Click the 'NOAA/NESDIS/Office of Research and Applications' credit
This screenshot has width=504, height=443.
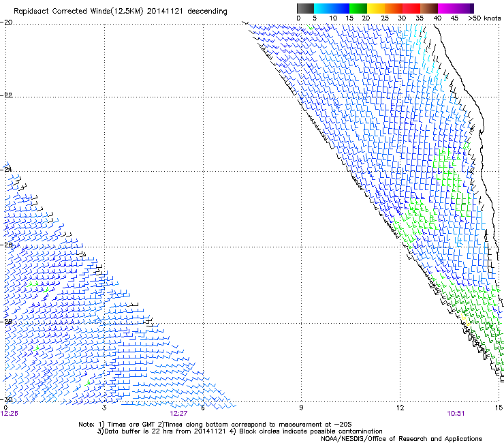click(401, 438)
